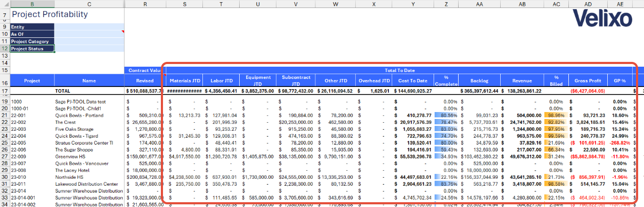The width and height of the screenshot is (644, 207).
Task: Click the TOTAL row label cell
Action: pyautogui.click(x=89, y=91)
